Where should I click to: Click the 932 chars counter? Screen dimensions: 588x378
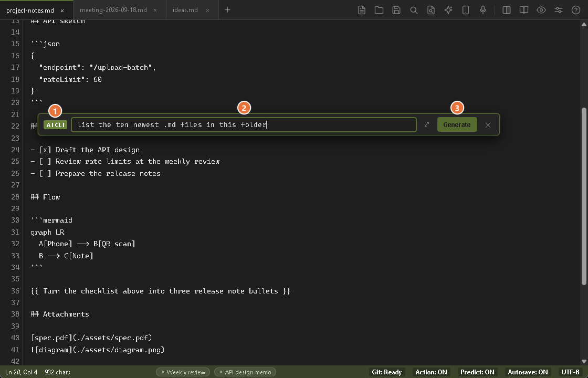(57, 372)
